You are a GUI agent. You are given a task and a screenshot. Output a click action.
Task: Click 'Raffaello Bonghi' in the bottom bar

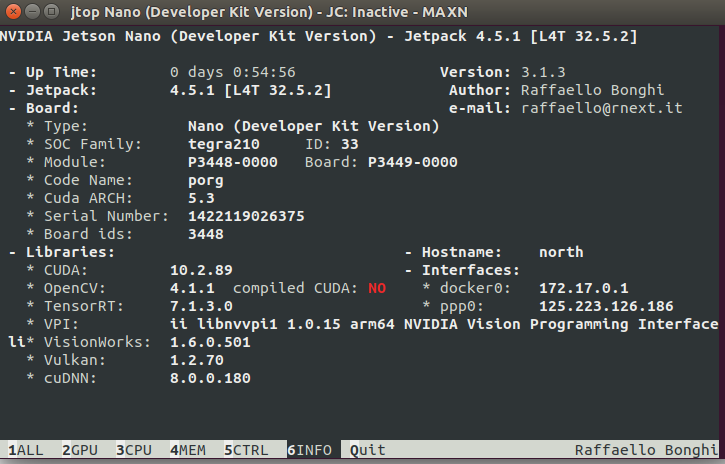(646, 450)
